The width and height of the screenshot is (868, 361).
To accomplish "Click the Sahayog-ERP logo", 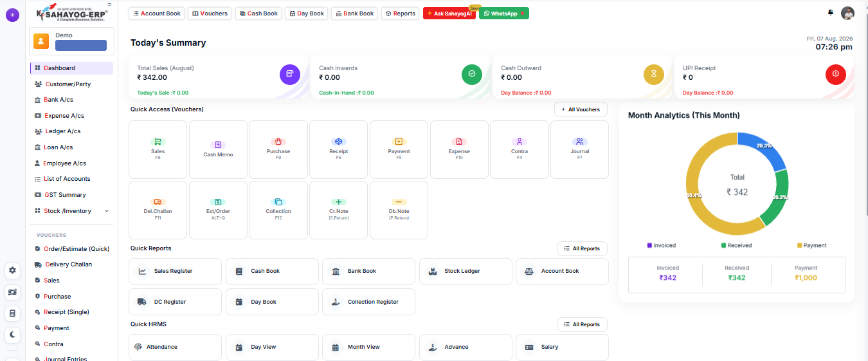I will [72, 12].
